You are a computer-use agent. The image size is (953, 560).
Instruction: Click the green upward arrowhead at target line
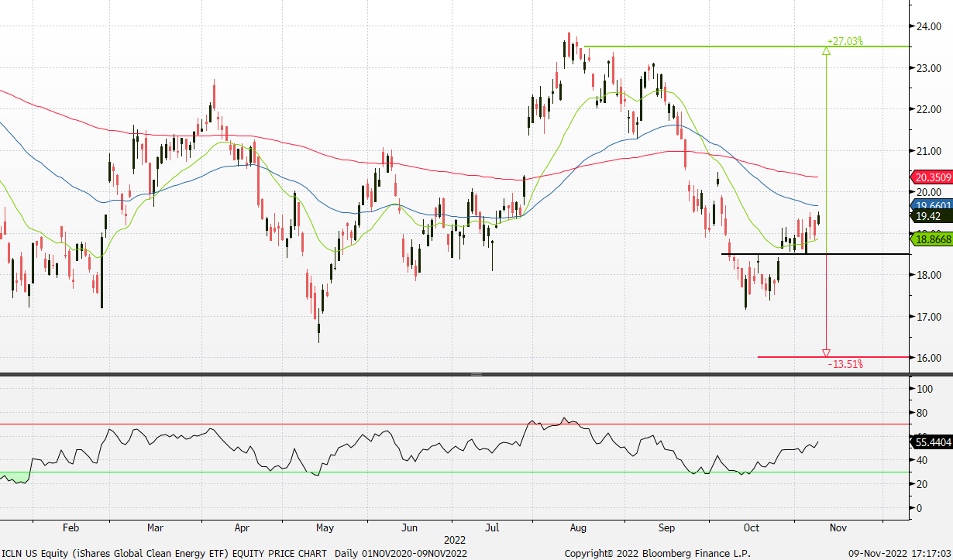point(826,51)
